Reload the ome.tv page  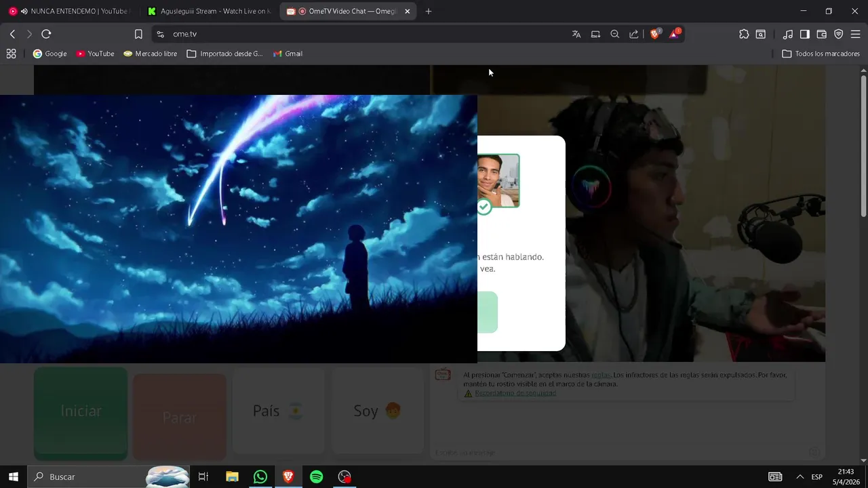coord(46,34)
